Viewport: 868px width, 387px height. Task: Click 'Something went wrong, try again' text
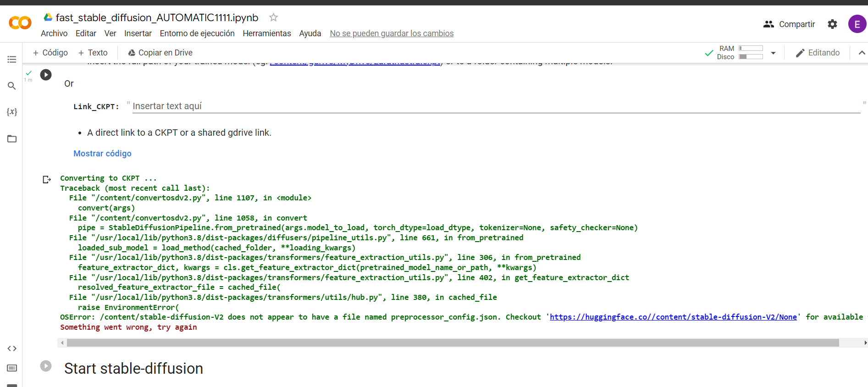pos(128,327)
